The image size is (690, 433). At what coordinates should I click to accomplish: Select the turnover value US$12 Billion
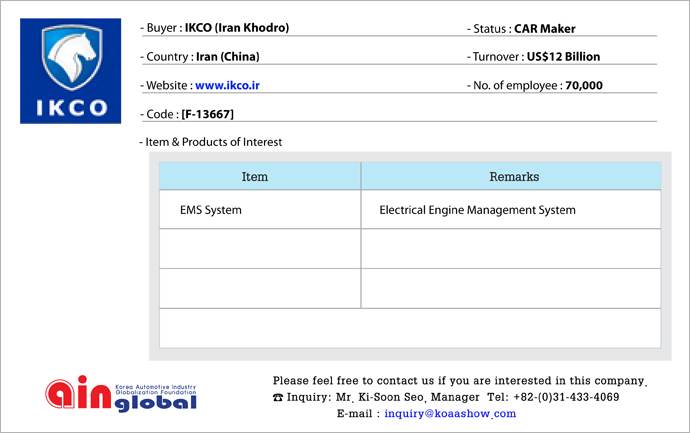click(x=563, y=57)
